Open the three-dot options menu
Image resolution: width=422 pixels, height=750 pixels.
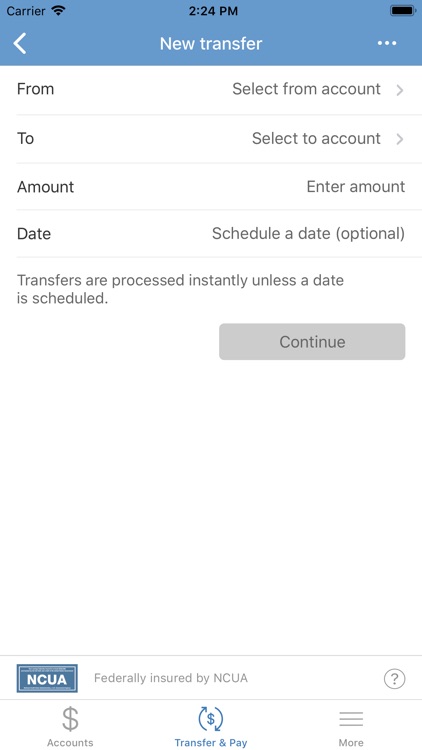point(387,44)
